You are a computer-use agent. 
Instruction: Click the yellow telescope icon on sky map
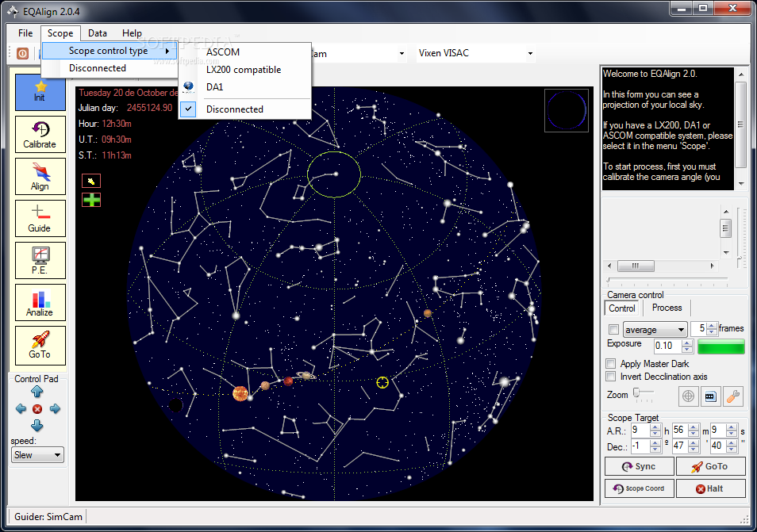pos(91,181)
